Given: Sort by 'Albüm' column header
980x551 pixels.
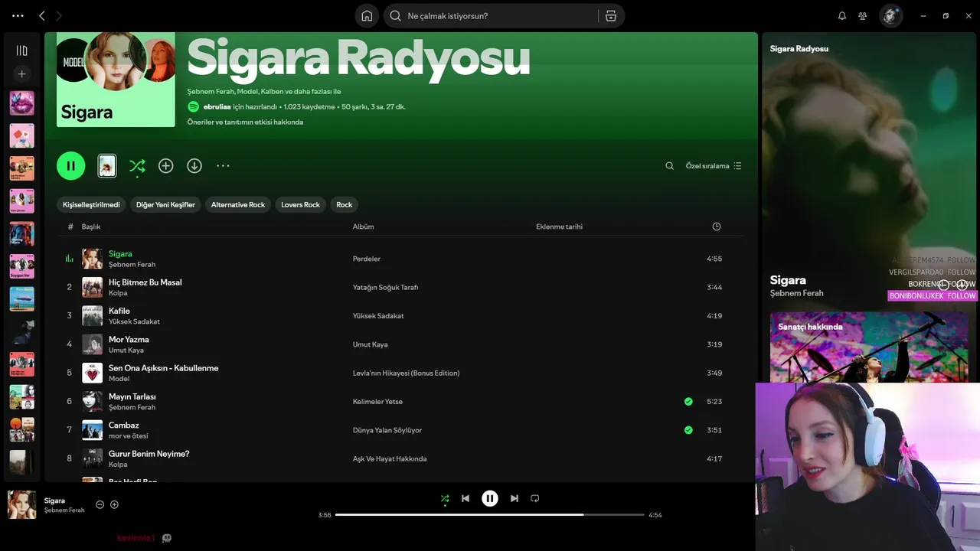Looking at the screenshot, I should [363, 227].
